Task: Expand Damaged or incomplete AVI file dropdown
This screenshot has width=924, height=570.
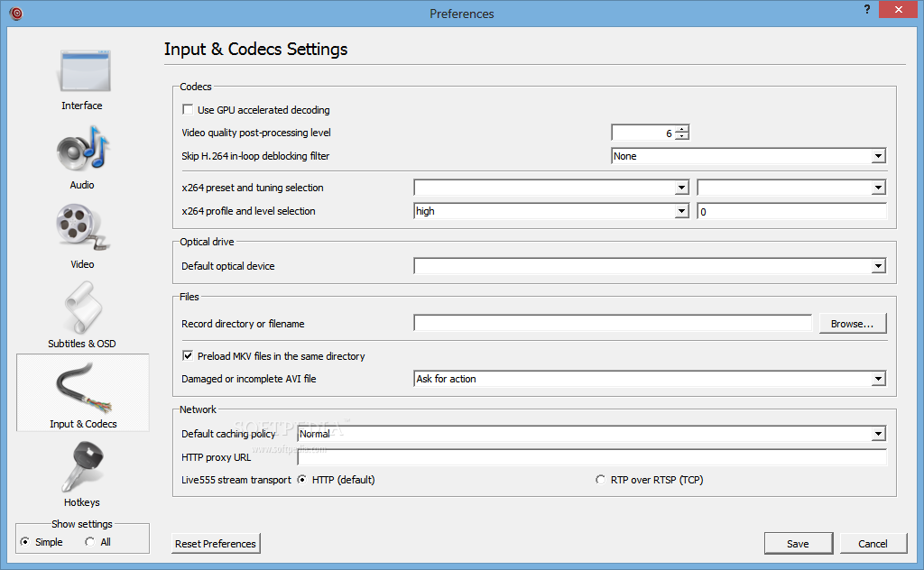Action: [878, 379]
